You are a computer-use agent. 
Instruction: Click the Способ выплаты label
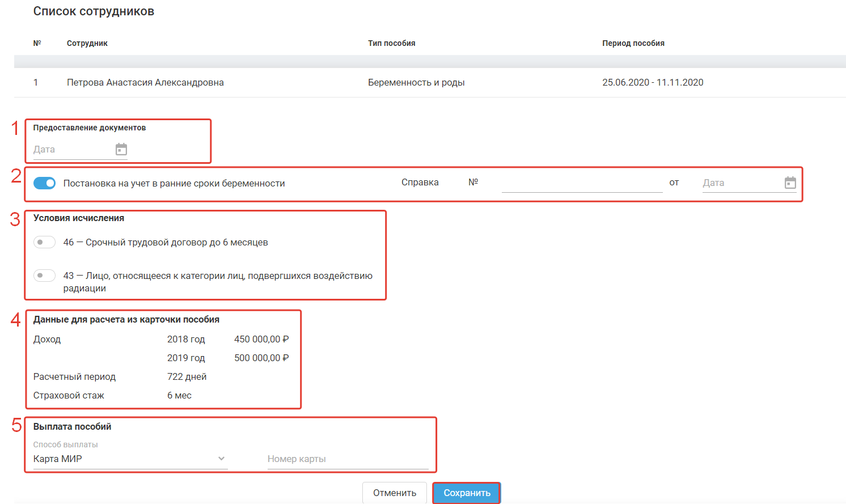(66, 445)
